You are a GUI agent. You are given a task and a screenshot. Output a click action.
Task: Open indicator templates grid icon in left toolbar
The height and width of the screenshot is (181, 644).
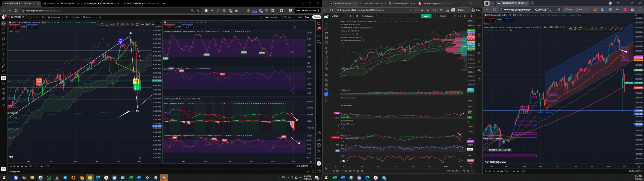point(67,17)
